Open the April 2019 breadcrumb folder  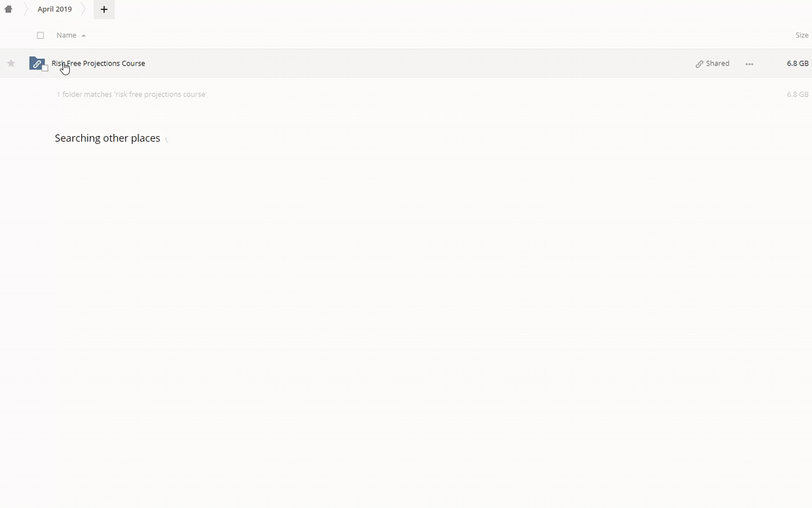[x=54, y=9]
